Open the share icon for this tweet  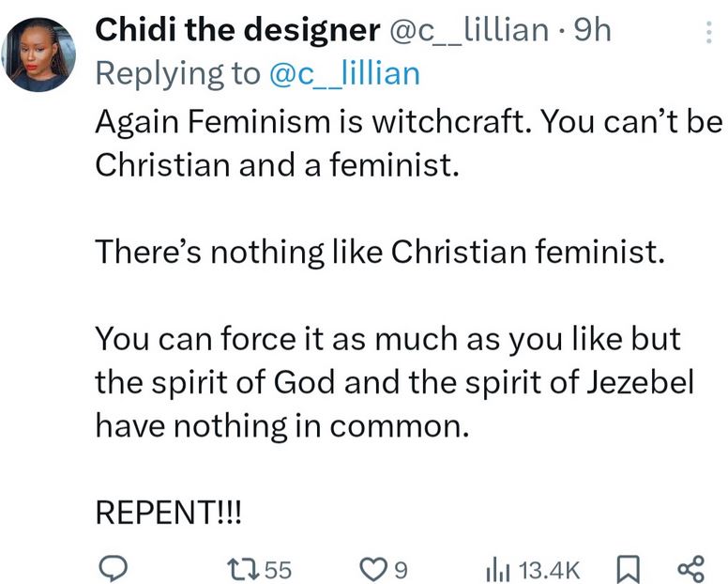pos(690,568)
